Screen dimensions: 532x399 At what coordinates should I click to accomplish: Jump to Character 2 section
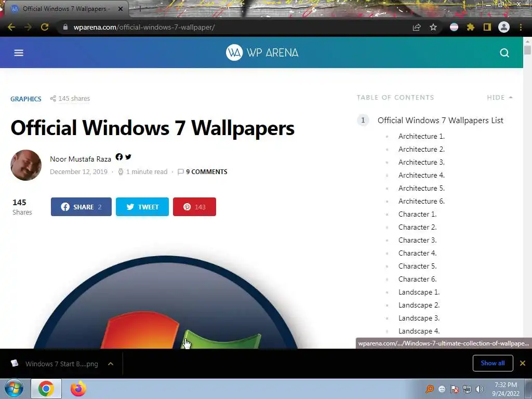[417, 227]
